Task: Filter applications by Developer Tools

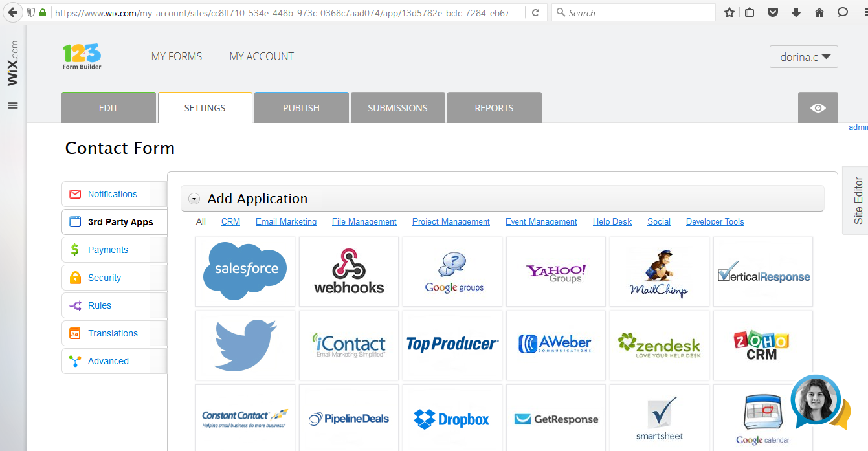Action: (x=715, y=221)
